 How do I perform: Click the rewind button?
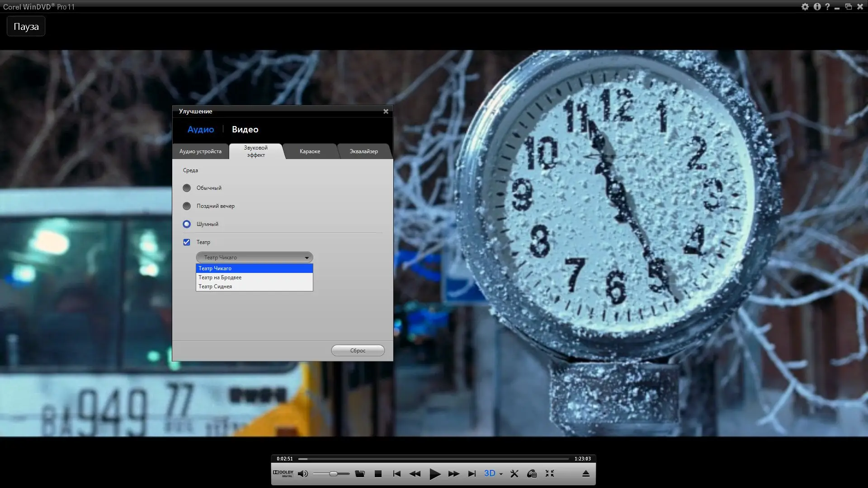click(415, 474)
